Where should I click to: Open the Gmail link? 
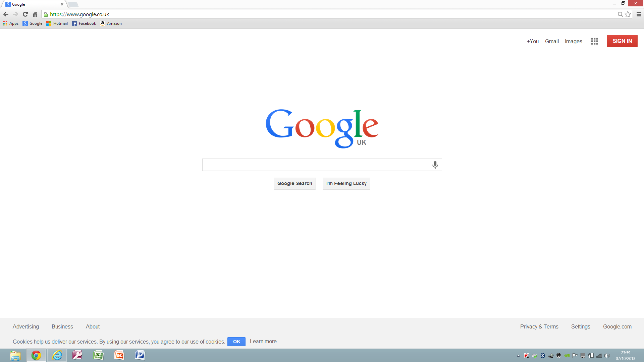point(552,41)
